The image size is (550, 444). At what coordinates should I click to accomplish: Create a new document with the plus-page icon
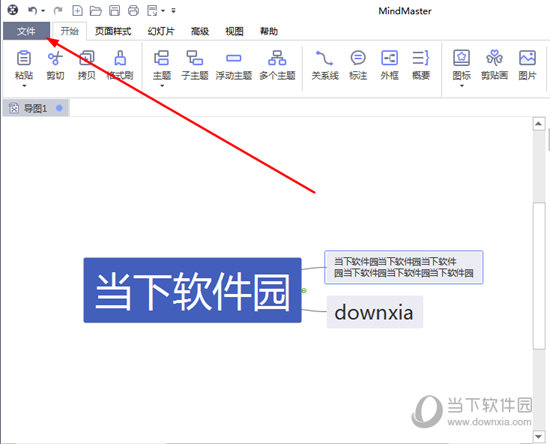click(x=77, y=11)
